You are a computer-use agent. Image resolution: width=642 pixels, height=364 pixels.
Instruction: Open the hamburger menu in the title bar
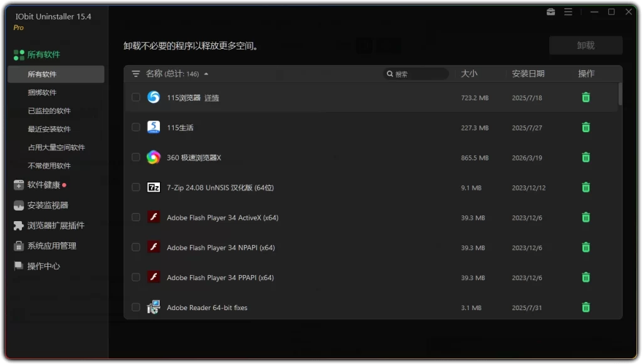(x=568, y=11)
